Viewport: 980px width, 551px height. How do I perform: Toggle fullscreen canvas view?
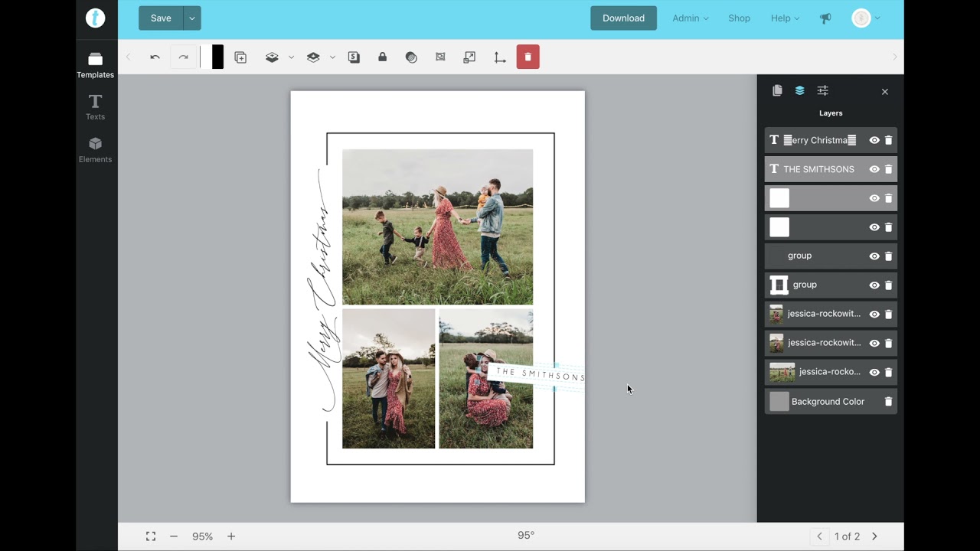coord(151,536)
